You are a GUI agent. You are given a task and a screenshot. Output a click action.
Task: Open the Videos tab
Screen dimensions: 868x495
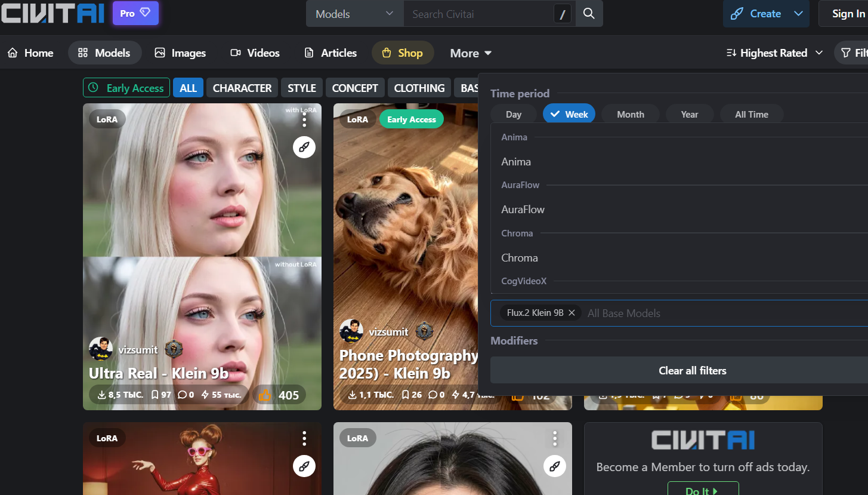tap(255, 53)
